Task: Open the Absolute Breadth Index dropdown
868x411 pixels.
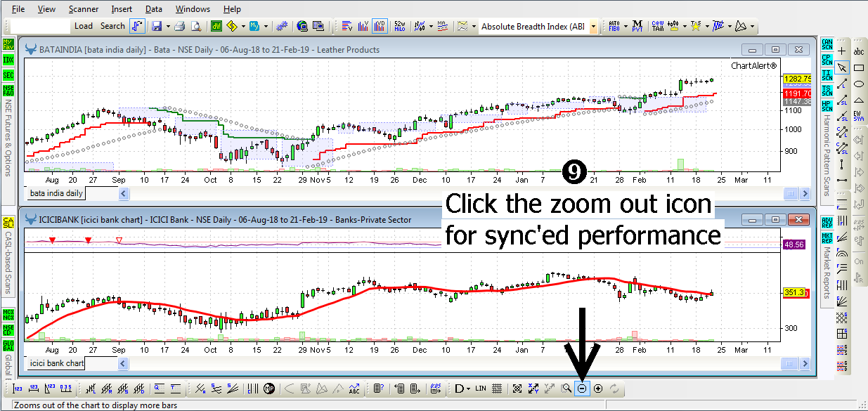Action: (594, 27)
